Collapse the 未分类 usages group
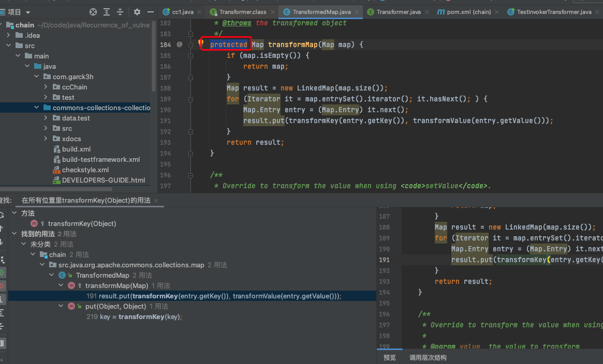 [x=23, y=244]
